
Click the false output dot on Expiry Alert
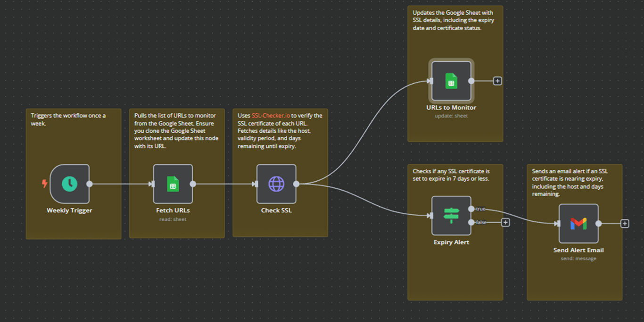[471, 222]
